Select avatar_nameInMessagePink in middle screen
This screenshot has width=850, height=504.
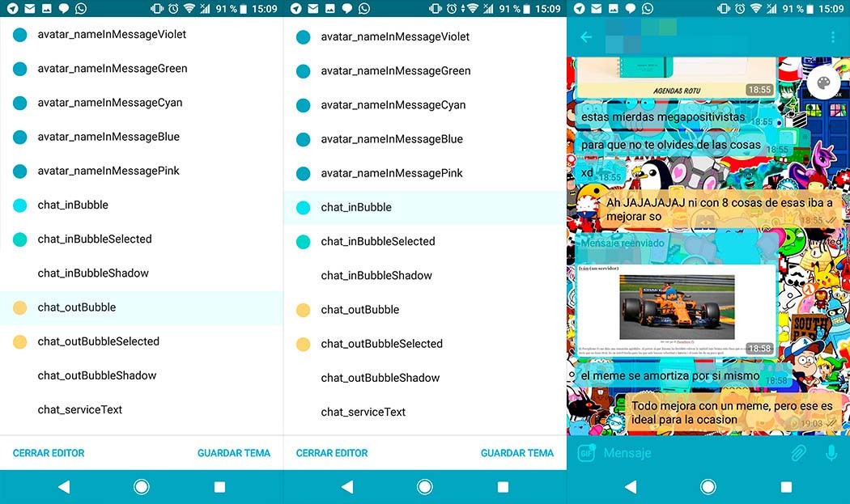click(x=425, y=173)
